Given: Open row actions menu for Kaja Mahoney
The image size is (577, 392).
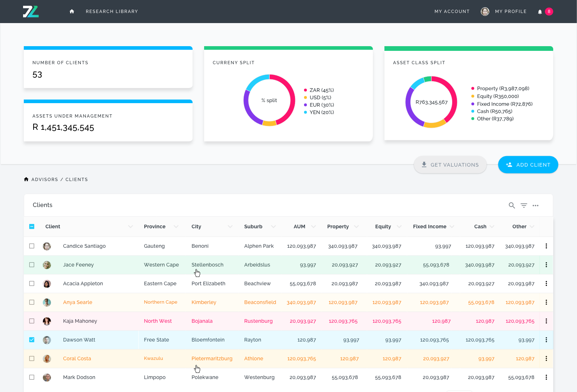Looking at the screenshot, I should 546,321.
